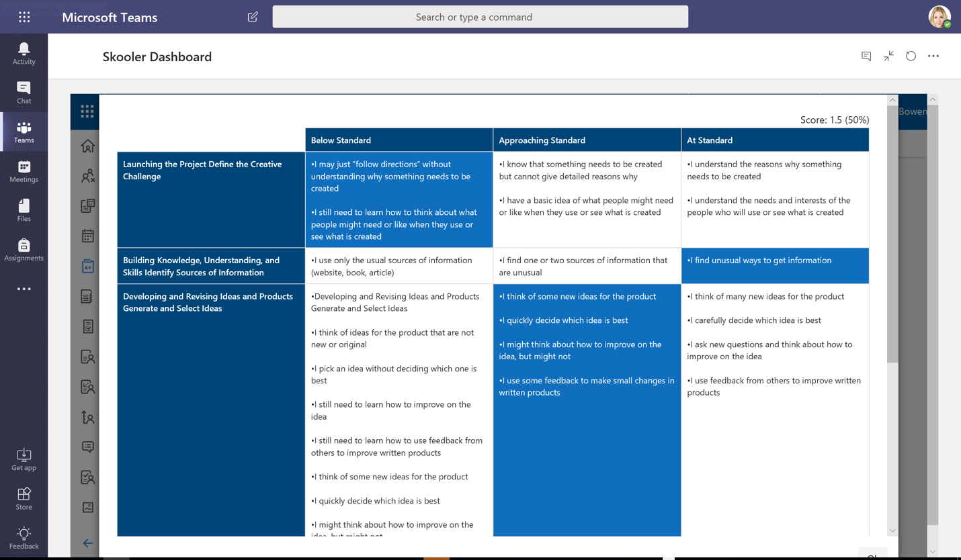The width and height of the screenshot is (961, 560).
Task: Select the At Standard column header
Action: [776, 140]
